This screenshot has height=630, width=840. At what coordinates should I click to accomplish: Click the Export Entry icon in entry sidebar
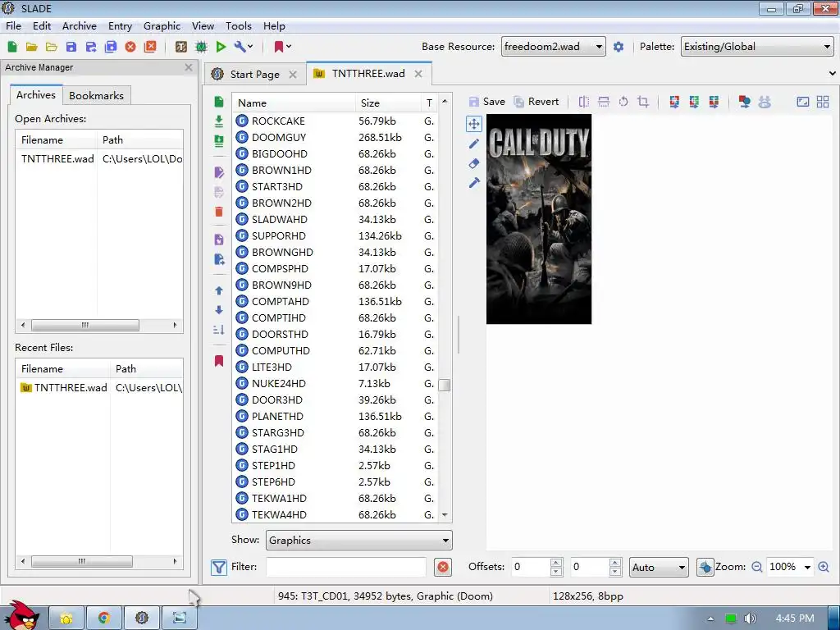(x=218, y=259)
